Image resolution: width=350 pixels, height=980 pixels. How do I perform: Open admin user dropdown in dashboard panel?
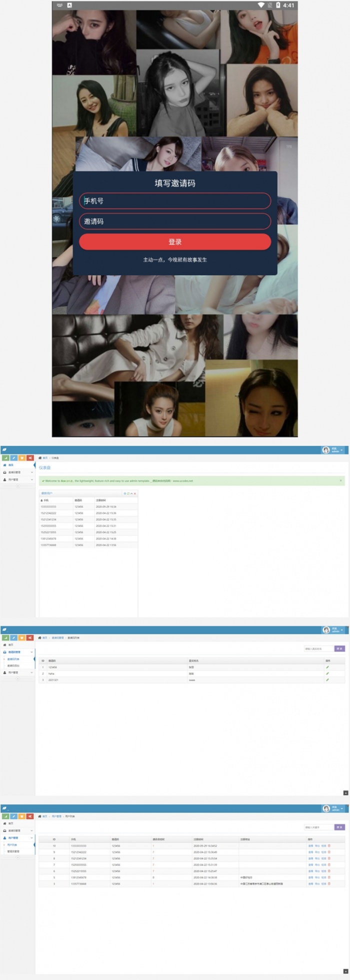point(333,450)
